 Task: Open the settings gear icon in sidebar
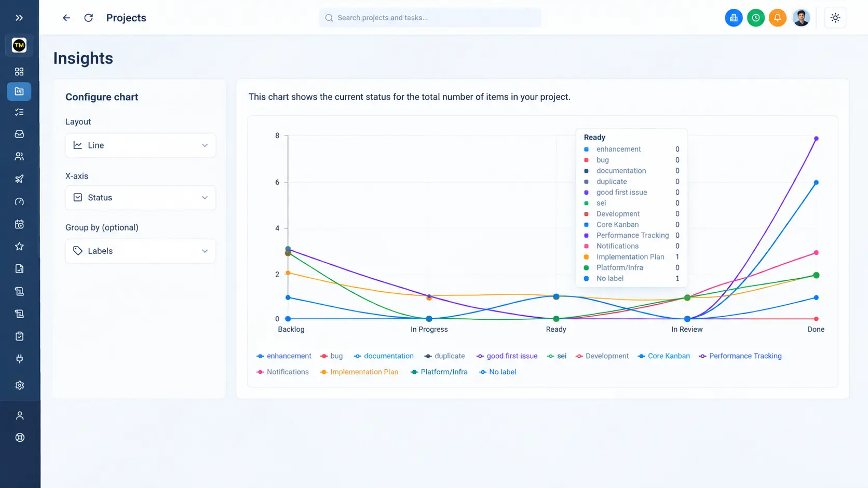click(x=19, y=385)
